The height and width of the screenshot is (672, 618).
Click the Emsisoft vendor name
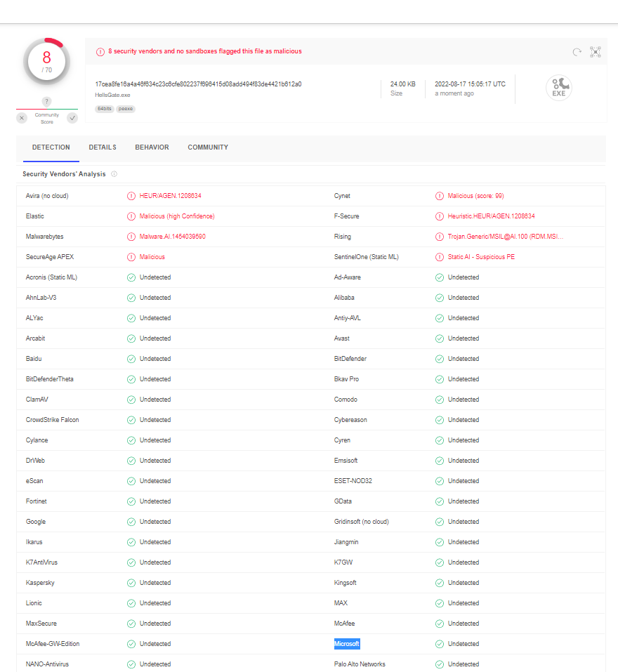point(346,461)
